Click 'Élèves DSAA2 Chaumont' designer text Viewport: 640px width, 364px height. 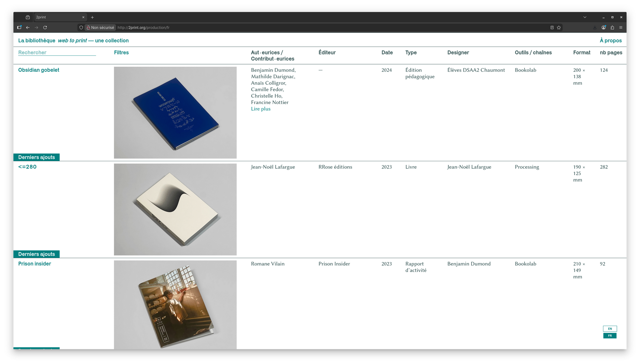476,70
